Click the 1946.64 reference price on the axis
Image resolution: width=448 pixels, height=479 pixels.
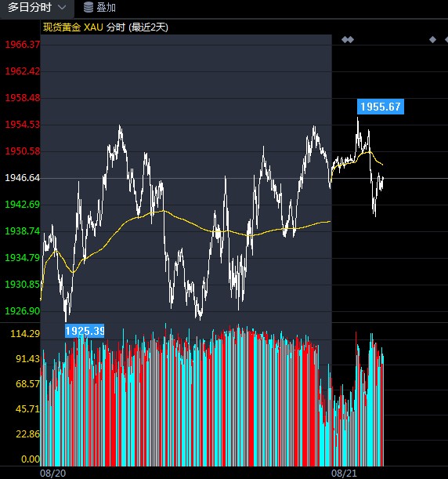[22, 177]
